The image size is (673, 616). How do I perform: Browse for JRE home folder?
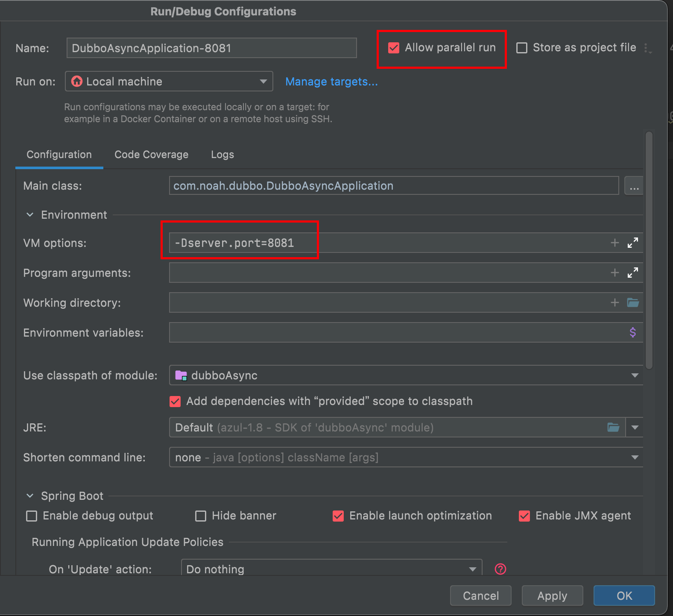click(x=613, y=427)
